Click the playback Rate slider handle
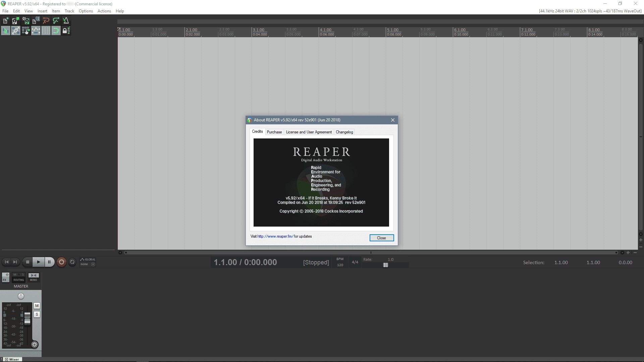The height and width of the screenshot is (362, 644). pos(385,265)
